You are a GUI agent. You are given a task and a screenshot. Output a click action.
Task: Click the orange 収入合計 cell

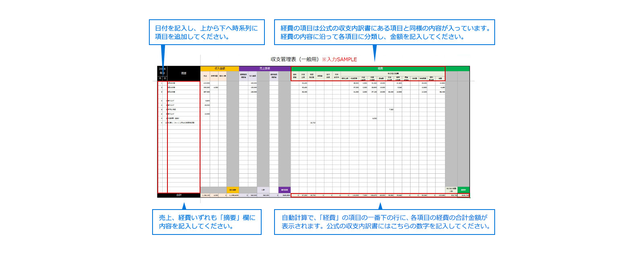233,190
